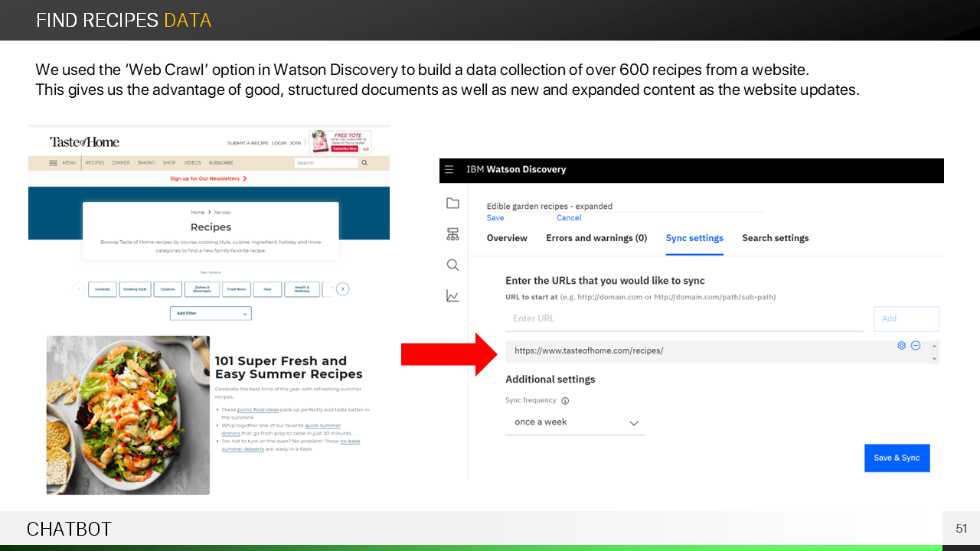
Task: Click the Save & Sync button
Action: coord(897,458)
